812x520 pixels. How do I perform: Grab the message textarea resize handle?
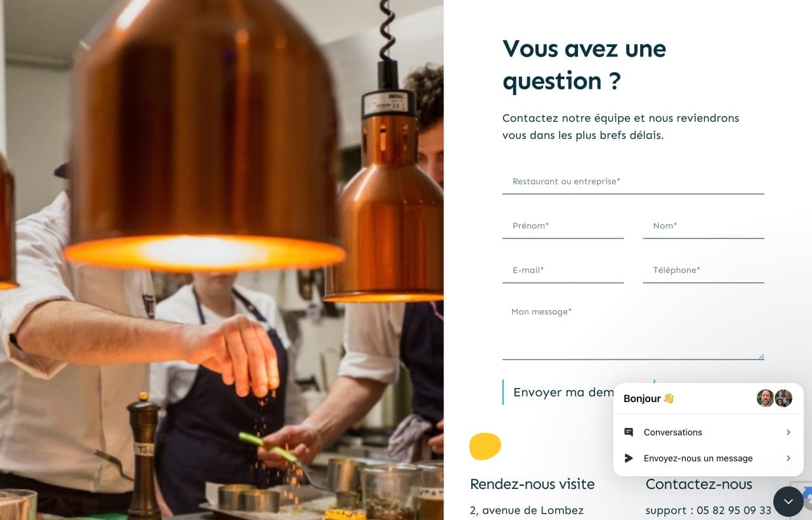click(761, 356)
